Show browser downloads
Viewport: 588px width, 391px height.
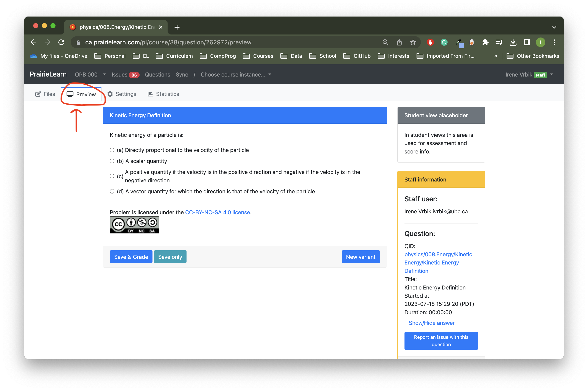513,42
